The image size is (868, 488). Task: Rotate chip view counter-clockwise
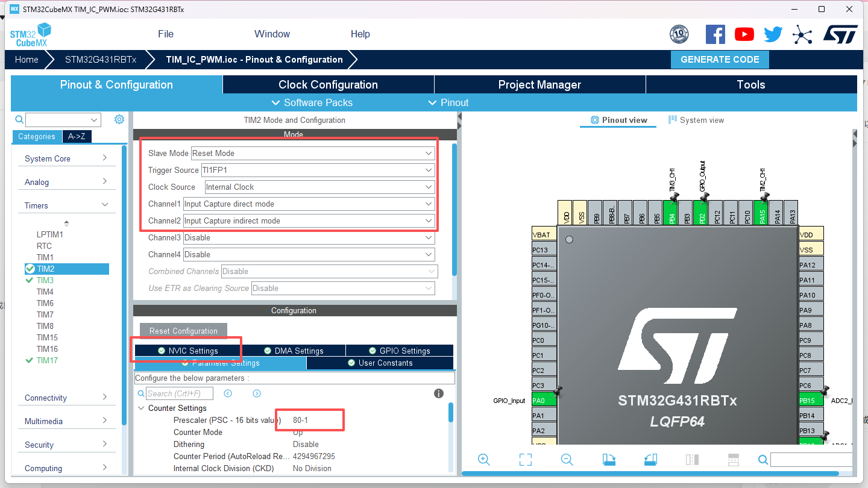tap(650, 460)
